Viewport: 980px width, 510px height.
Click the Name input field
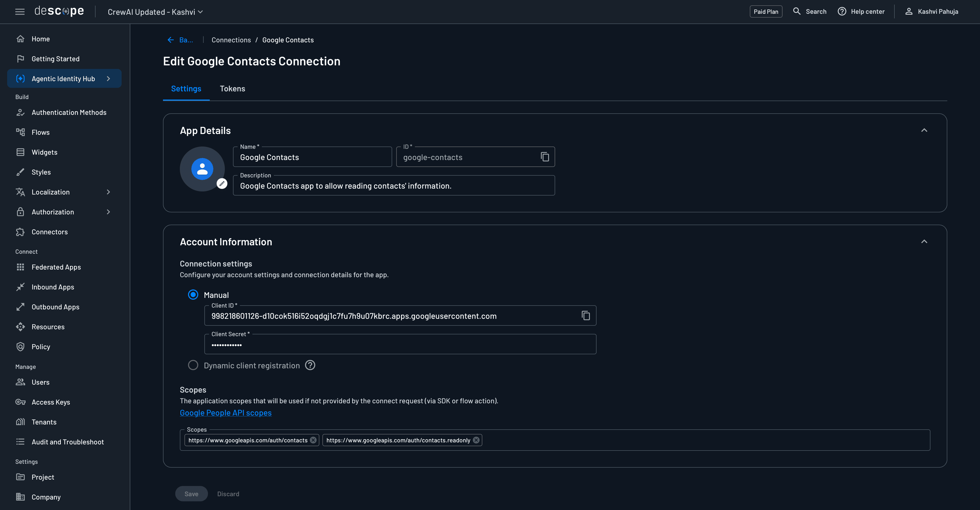tap(312, 157)
